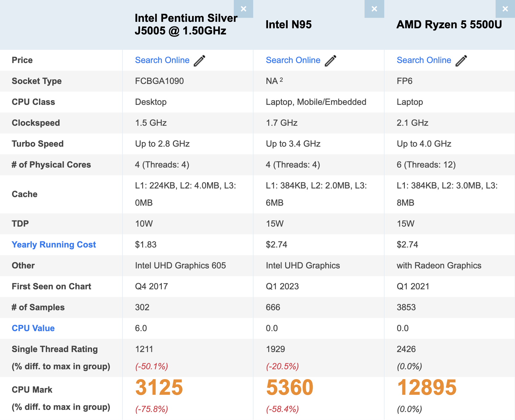Open the Yearly Running Cost link
Screen dimensions: 515x420
(54, 245)
